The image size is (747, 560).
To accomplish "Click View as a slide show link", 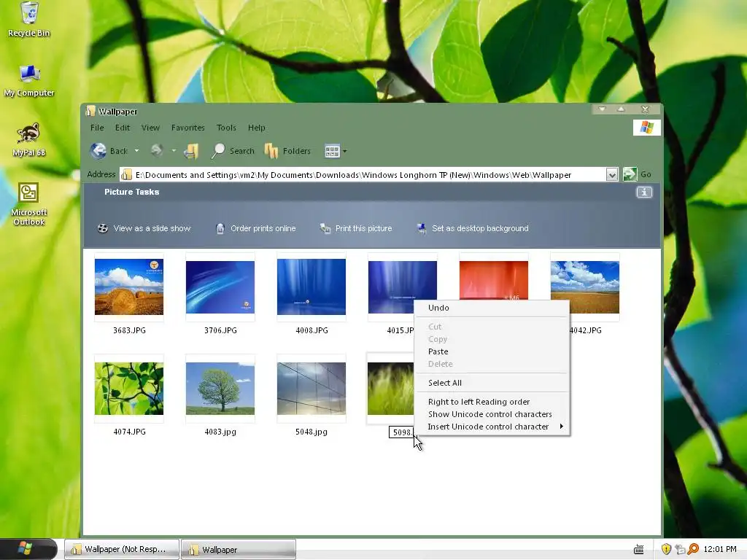I will pos(152,228).
